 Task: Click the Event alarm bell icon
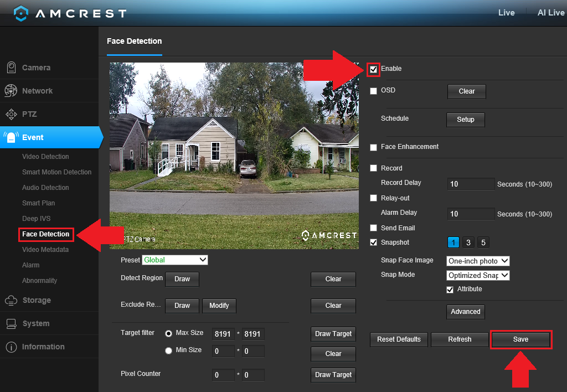(11, 137)
